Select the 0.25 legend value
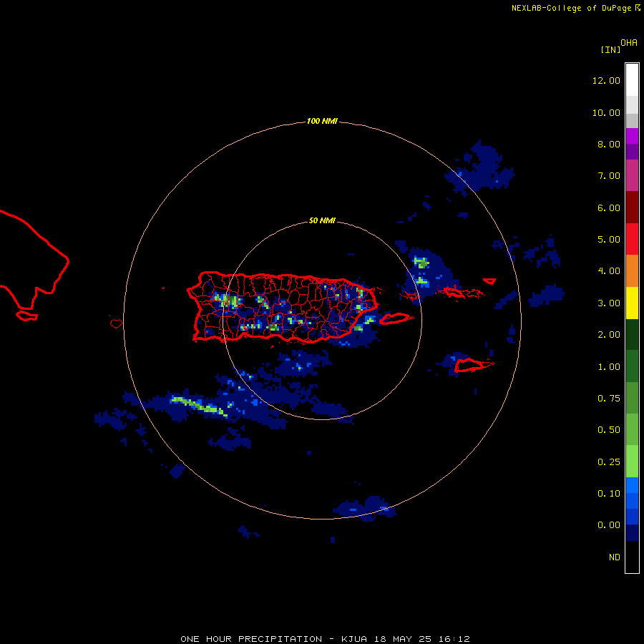The image size is (644, 644). (x=609, y=462)
